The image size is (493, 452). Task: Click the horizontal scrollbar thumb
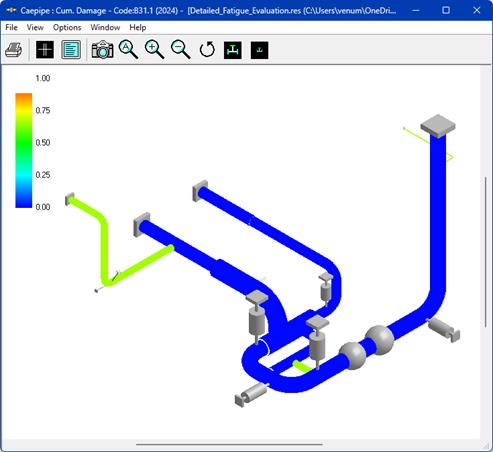pos(229,444)
